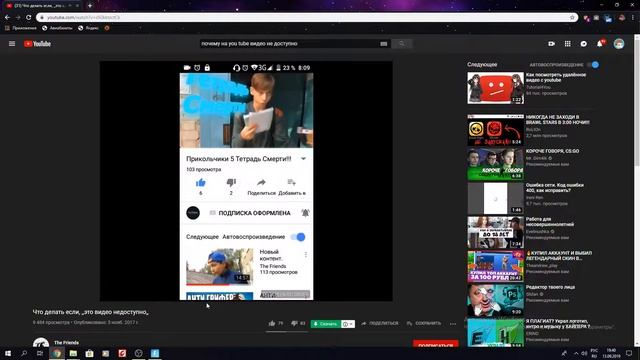Open the Microsoft Store taskbar icon
The width and height of the screenshot is (640, 360).
click(x=89, y=353)
